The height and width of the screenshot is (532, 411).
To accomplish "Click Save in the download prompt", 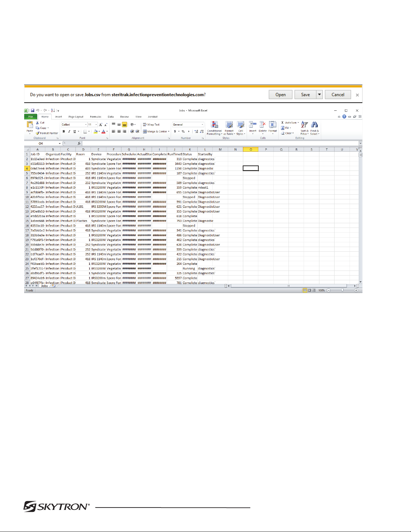I will 305,95.
